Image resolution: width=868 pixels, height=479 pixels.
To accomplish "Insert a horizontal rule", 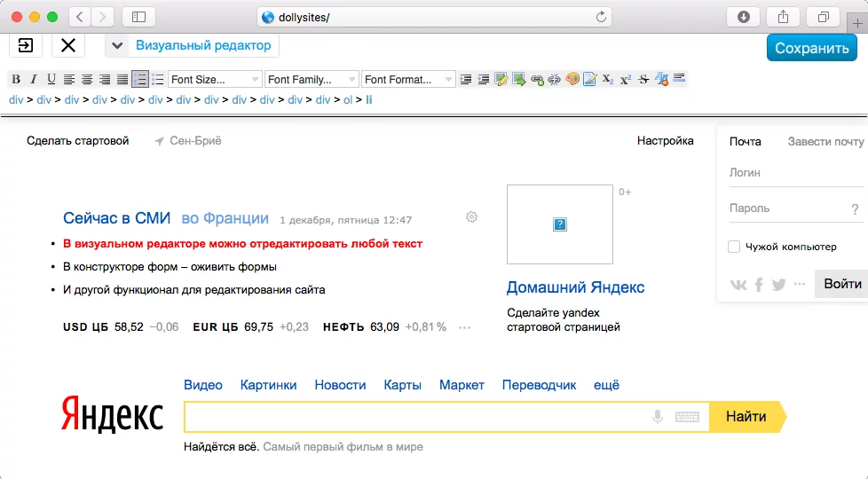I will 679,77.
